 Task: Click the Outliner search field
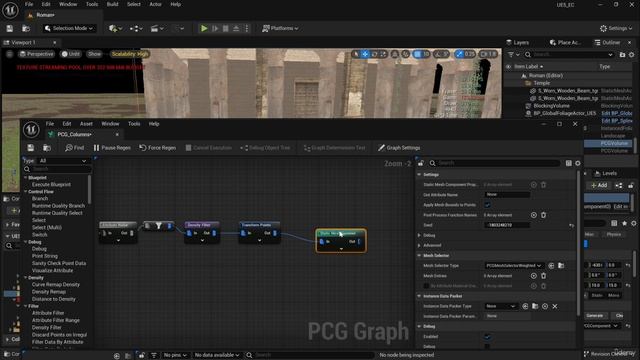569,54
